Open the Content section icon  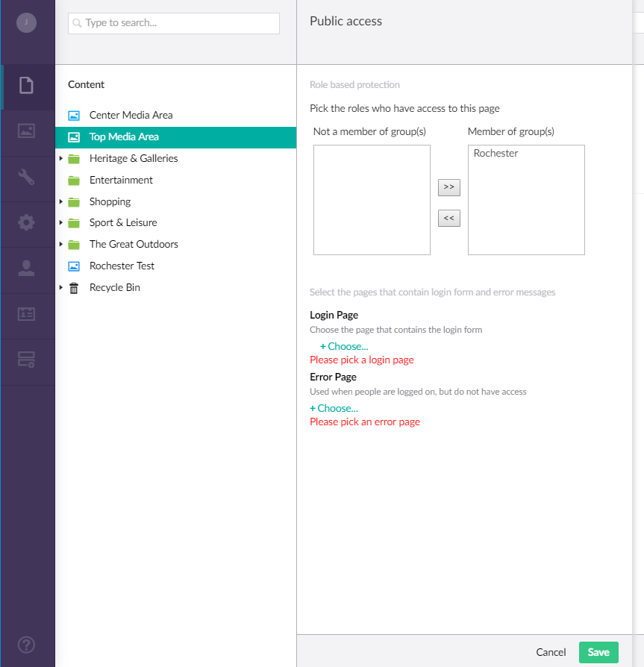pyautogui.click(x=28, y=87)
